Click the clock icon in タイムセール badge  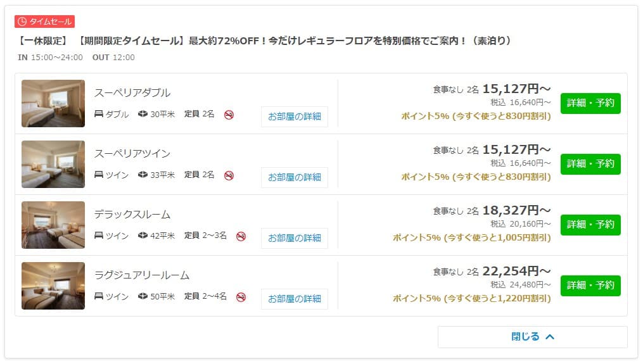point(22,22)
